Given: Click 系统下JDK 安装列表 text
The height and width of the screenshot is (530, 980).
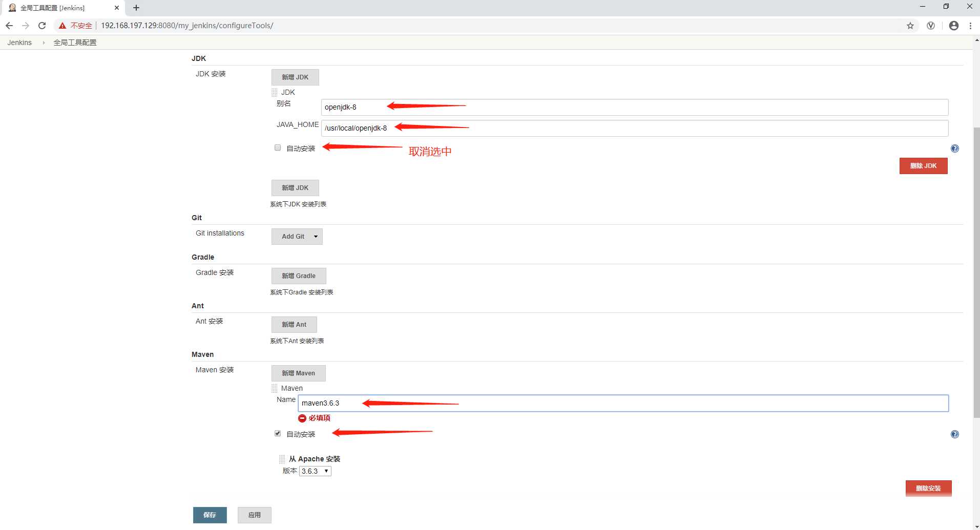Looking at the screenshot, I should coord(298,204).
